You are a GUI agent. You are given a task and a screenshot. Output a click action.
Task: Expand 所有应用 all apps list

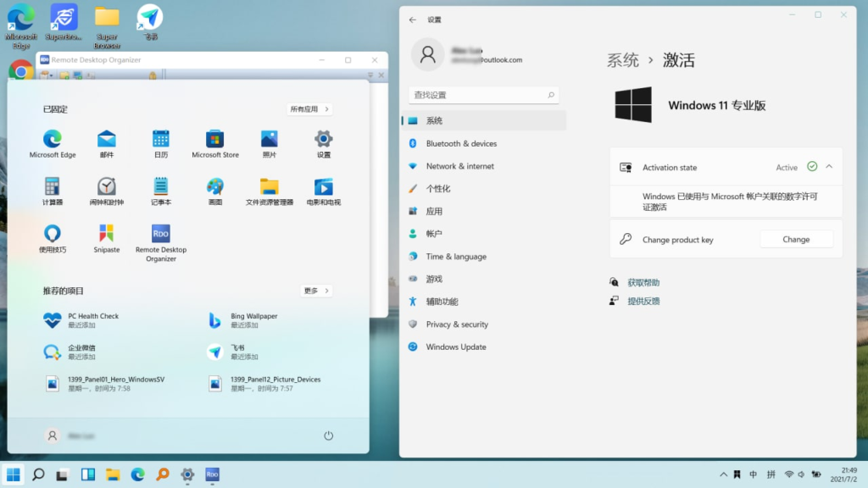pyautogui.click(x=309, y=109)
